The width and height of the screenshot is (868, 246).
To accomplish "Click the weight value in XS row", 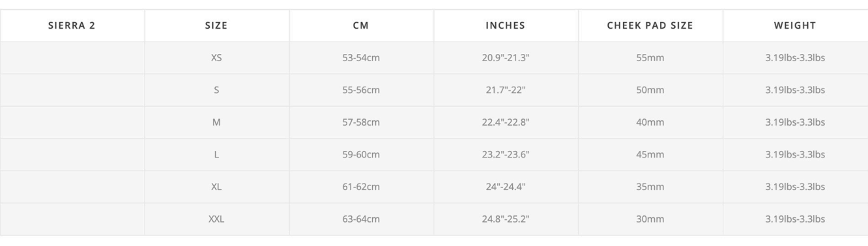I will coord(795,58).
